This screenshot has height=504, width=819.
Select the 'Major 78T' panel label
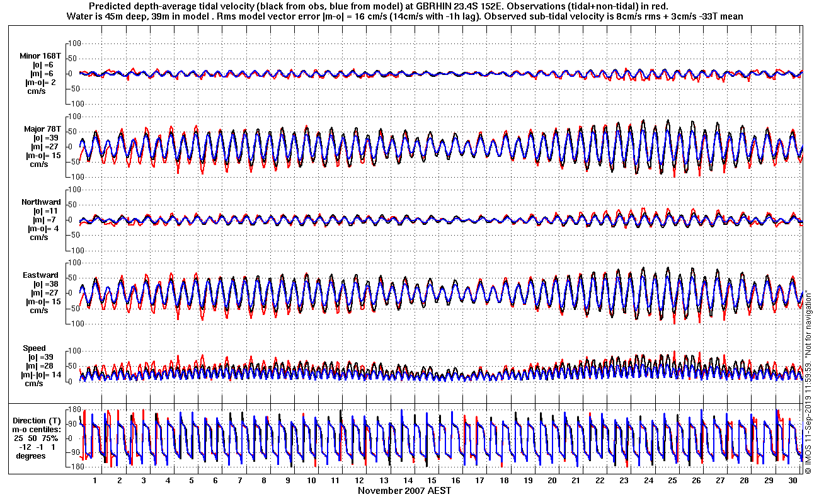[42, 129]
